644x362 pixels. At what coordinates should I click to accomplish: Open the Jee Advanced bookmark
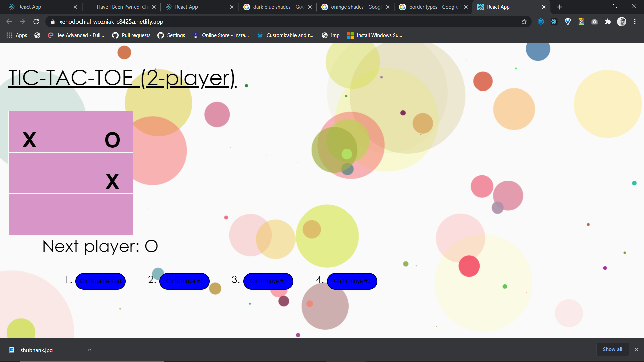click(76, 35)
